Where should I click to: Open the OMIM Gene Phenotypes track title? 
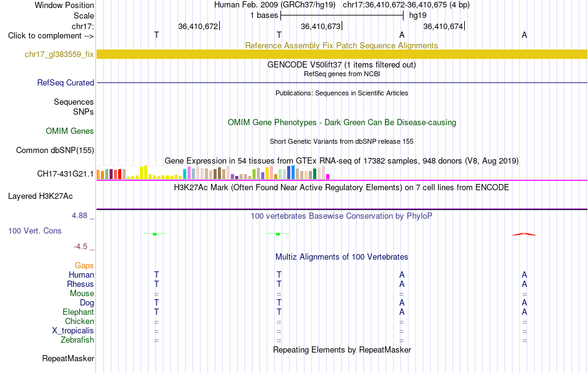(342, 122)
